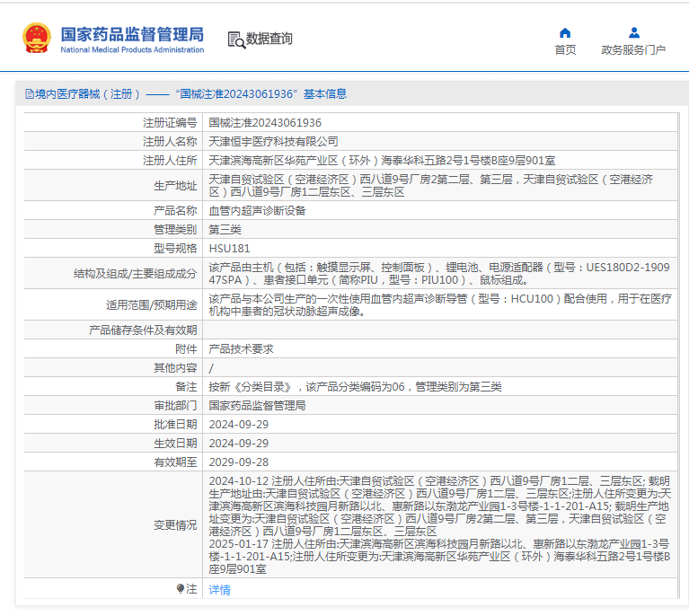Click approval date 2024-09-29 in 批准日期 row
The width and height of the screenshot is (689, 616).
tap(239, 425)
